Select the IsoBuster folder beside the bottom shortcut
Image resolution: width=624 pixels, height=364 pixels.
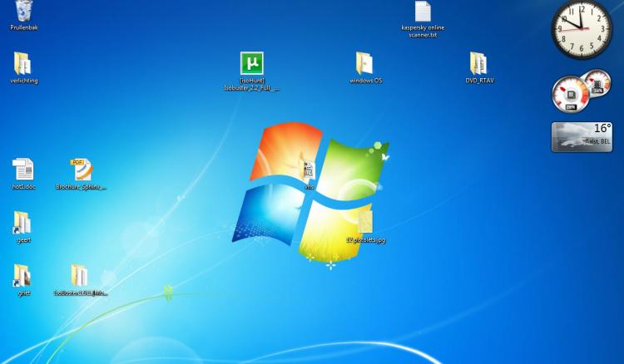(x=80, y=276)
